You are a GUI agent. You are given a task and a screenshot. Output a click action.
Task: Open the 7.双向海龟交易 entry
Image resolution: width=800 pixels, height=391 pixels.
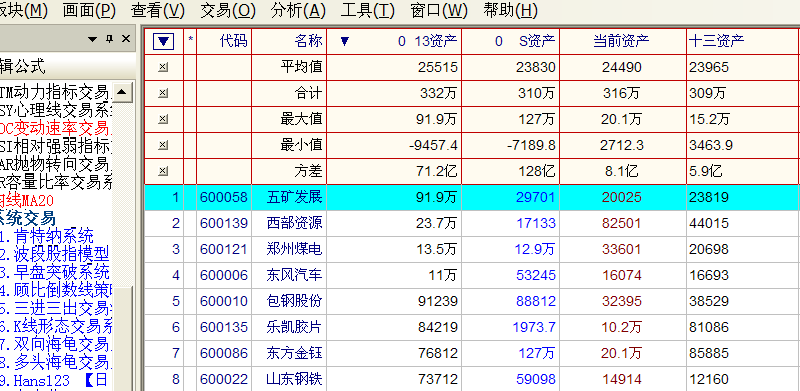56,345
